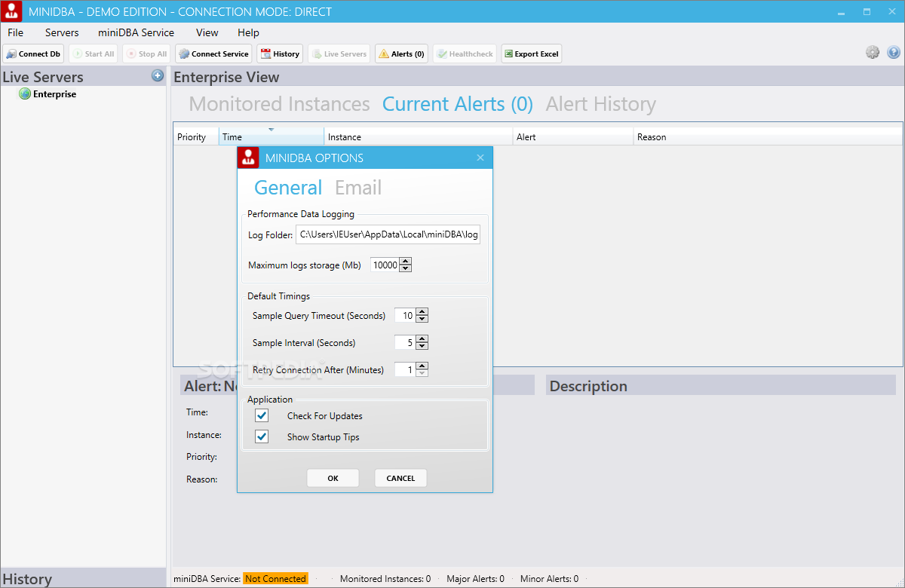The width and height of the screenshot is (905, 588).
Task: Confirm options with the OK button
Action: (333, 478)
